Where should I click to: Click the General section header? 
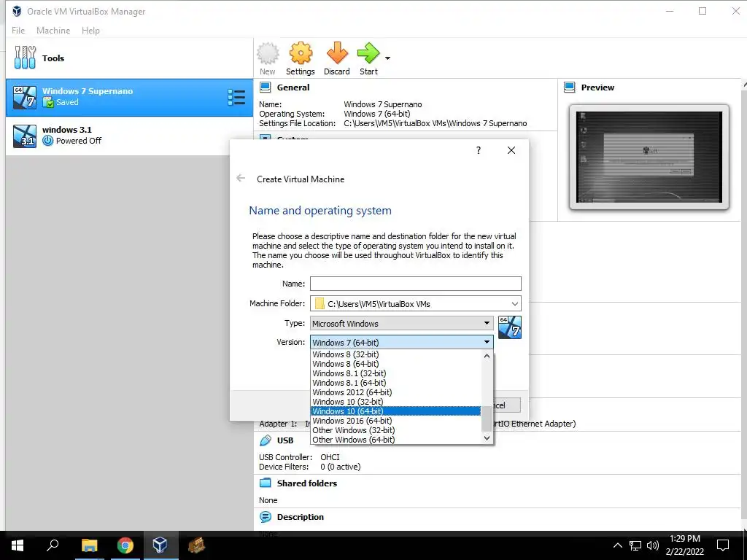[x=293, y=87]
